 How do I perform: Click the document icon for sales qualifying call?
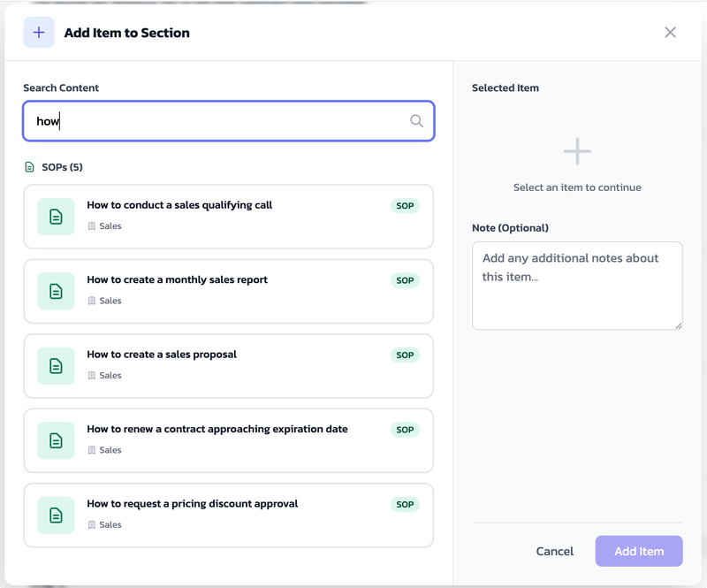(56, 217)
